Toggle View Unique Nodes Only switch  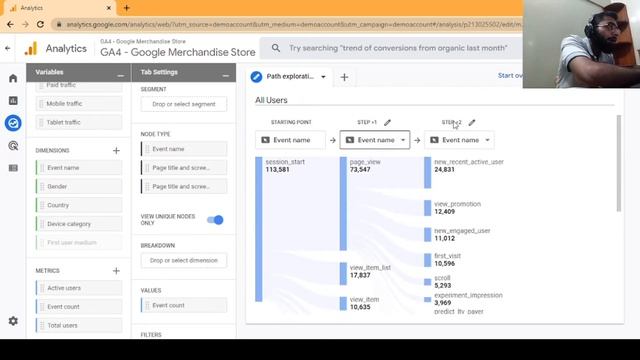point(215,220)
